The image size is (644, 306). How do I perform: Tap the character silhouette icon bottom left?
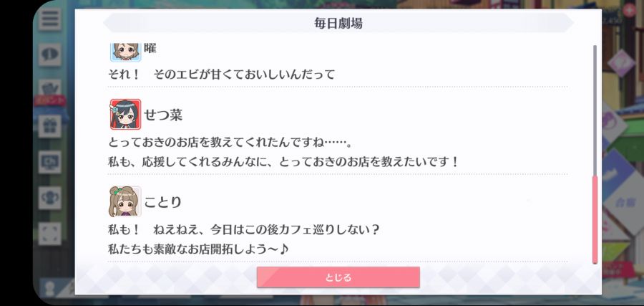point(51,287)
